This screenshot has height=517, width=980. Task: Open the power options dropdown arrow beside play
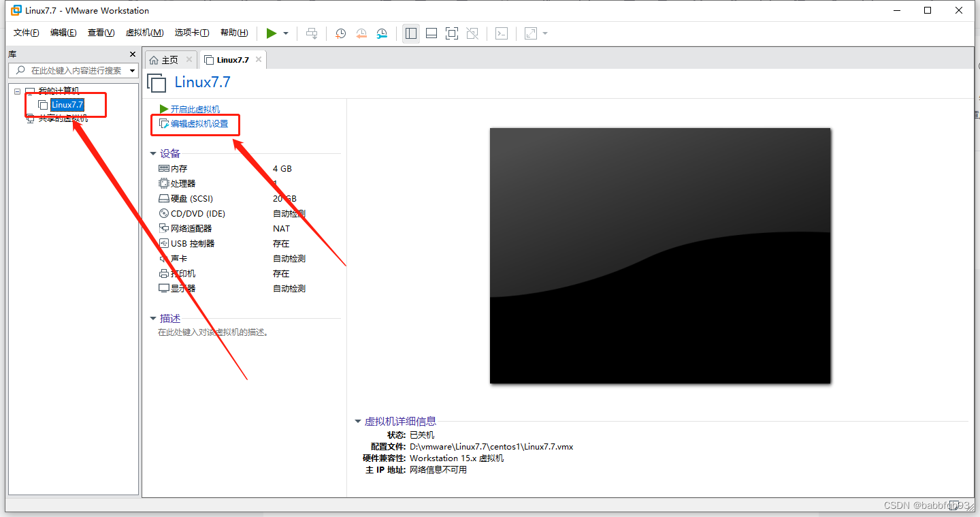pos(286,33)
